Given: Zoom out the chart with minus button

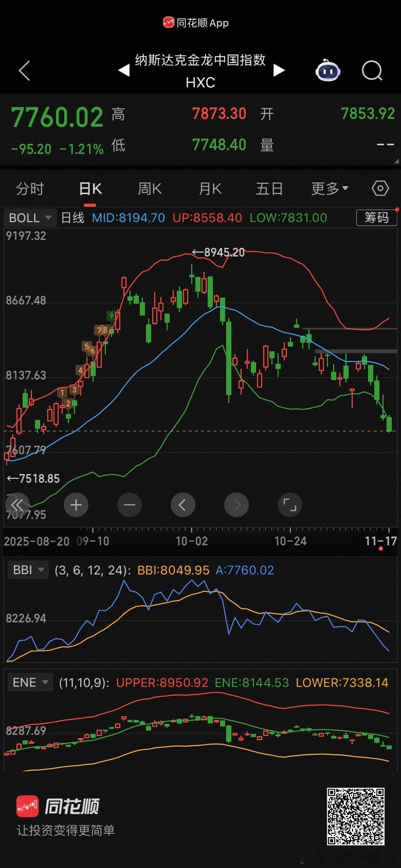Looking at the screenshot, I should (x=129, y=505).
